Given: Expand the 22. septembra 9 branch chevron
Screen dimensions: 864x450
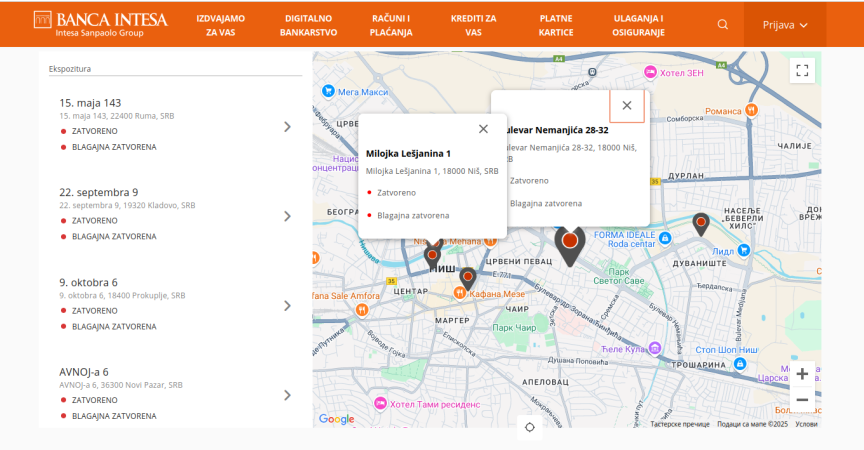Looking at the screenshot, I should tap(287, 216).
